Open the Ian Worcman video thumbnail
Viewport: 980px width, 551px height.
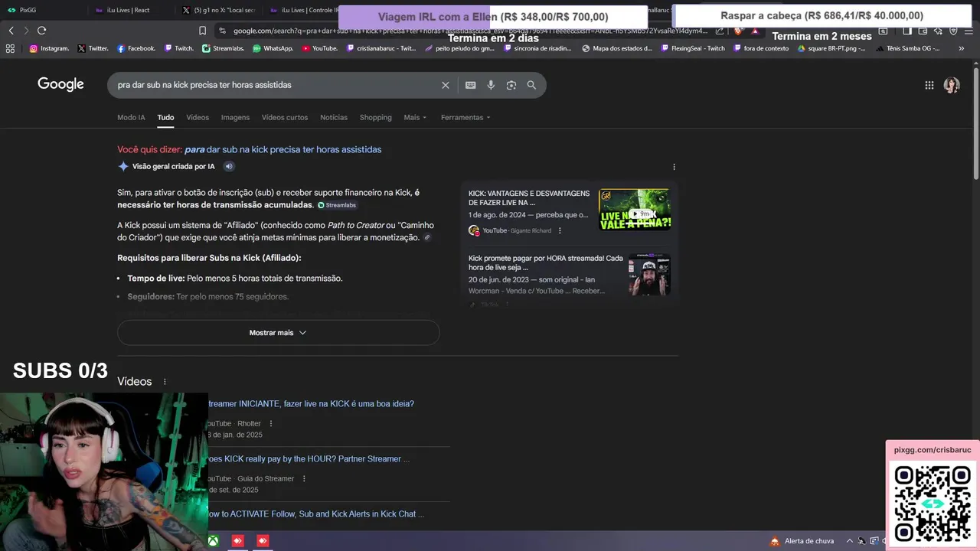point(649,274)
